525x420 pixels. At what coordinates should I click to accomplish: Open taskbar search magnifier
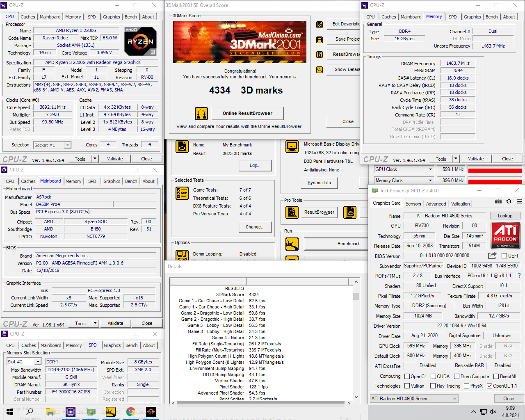(30, 412)
